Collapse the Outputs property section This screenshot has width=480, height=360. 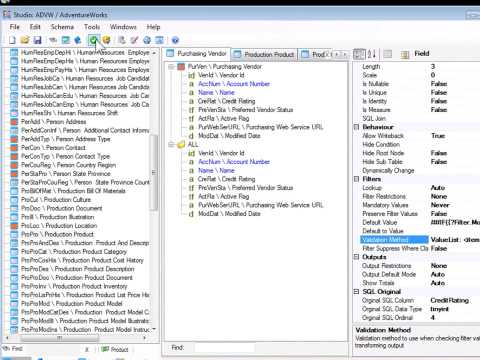356,257
